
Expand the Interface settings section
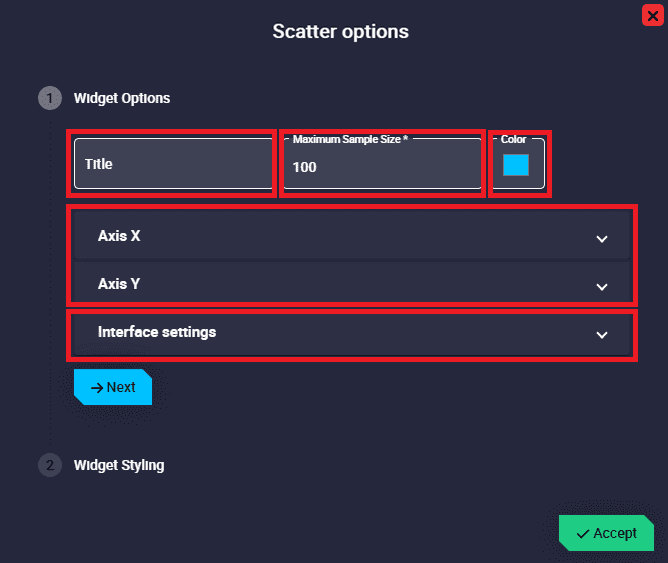[x=300, y=333]
